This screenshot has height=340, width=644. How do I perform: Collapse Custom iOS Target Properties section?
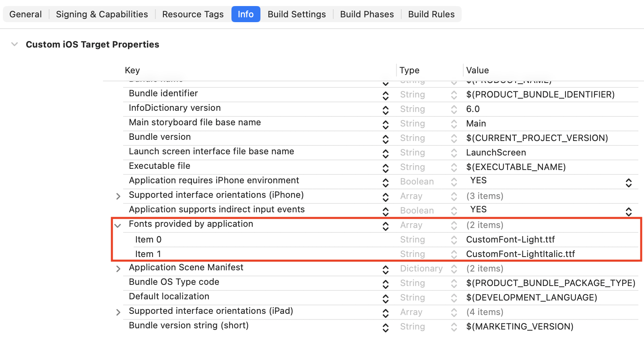14,44
